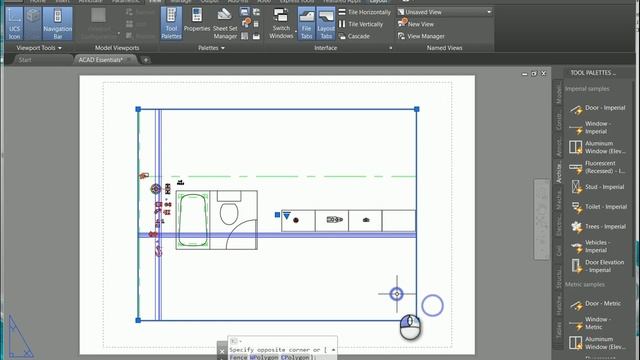
Task: Open the Interface panel dialog launcher arrow
Action: tap(390, 48)
